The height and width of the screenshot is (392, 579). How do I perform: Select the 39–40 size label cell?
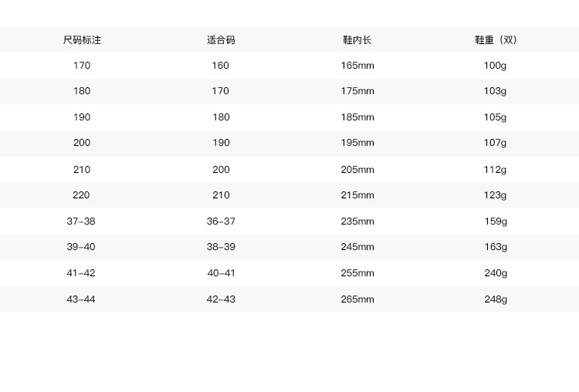pyautogui.click(x=81, y=247)
